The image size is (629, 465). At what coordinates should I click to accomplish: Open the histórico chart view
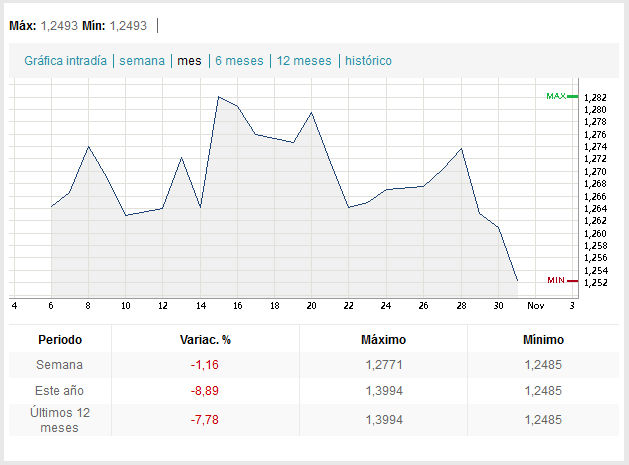click(368, 61)
